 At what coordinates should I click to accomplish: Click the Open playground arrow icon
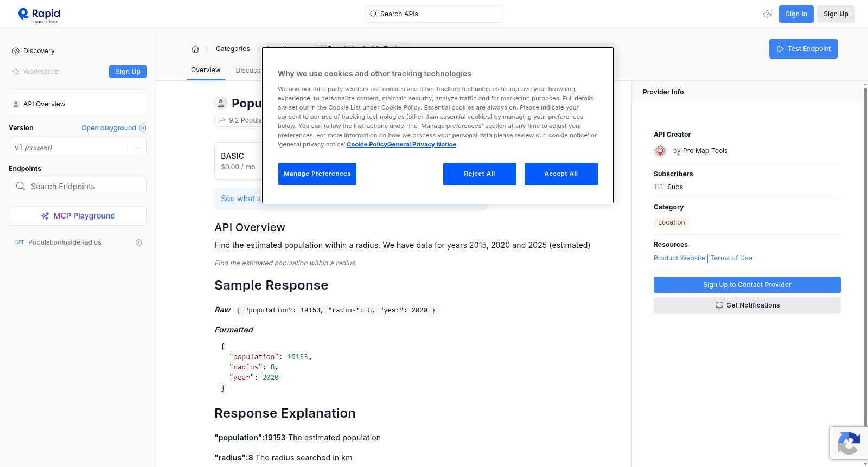point(143,128)
